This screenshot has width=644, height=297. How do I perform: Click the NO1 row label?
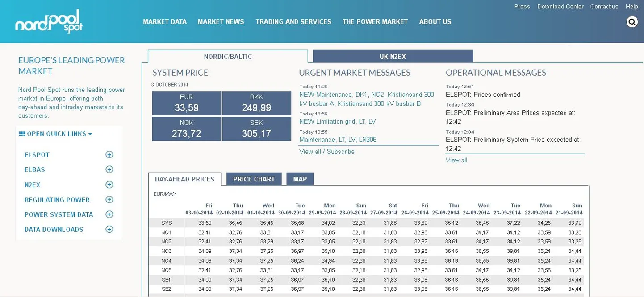point(166,232)
